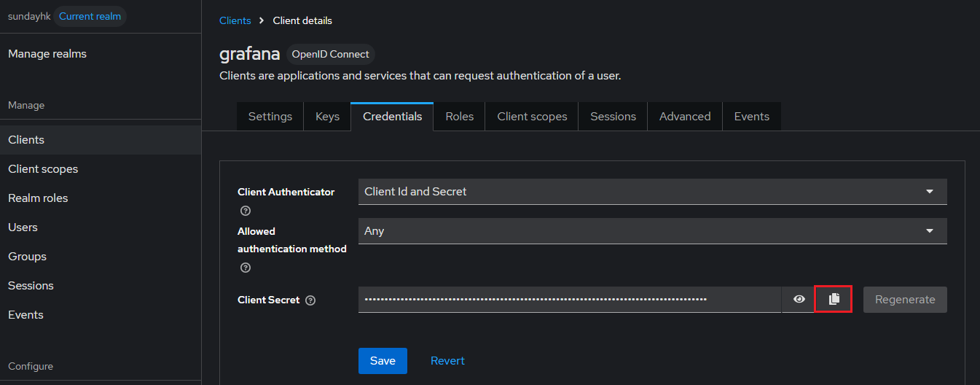Open Manage realms in sidebar
This screenshot has width=980, height=385.
pos(101,54)
